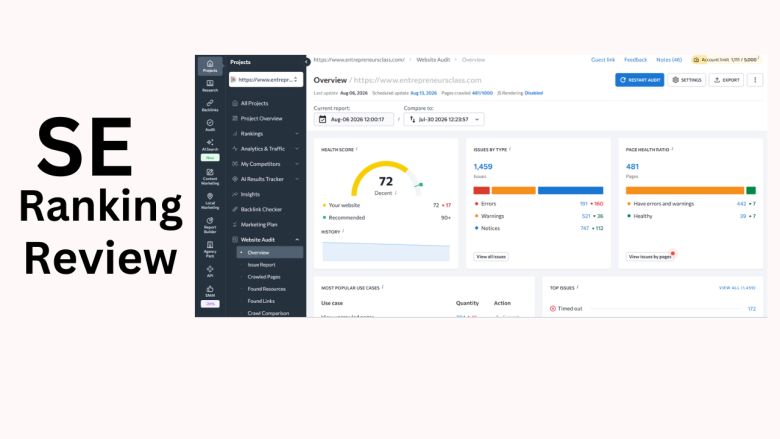Screen dimensions: 780x439
Task: Open the Guest link
Action: point(602,60)
